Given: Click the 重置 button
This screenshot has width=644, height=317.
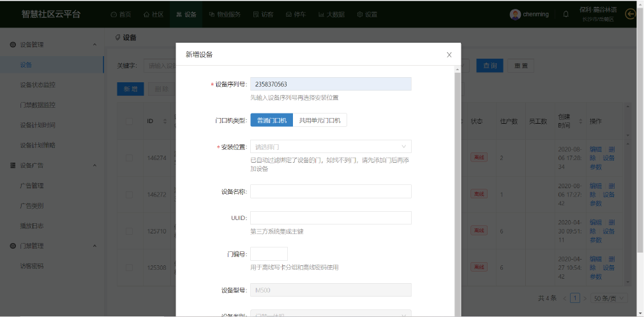Looking at the screenshot, I should (x=521, y=66).
